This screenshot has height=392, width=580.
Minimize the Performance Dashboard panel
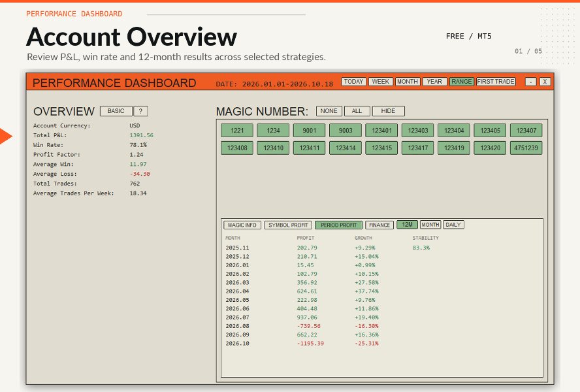click(531, 82)
